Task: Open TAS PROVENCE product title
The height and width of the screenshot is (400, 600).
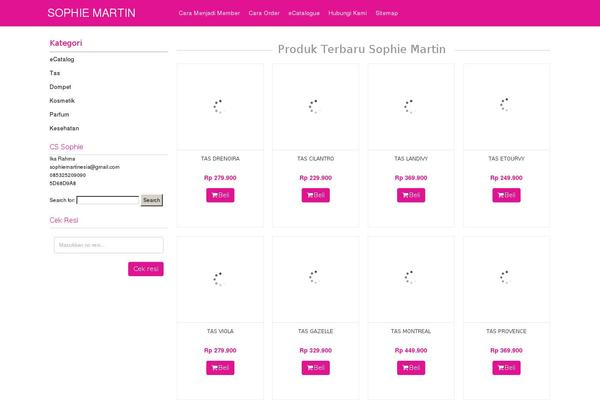Action: pos(506,331)
